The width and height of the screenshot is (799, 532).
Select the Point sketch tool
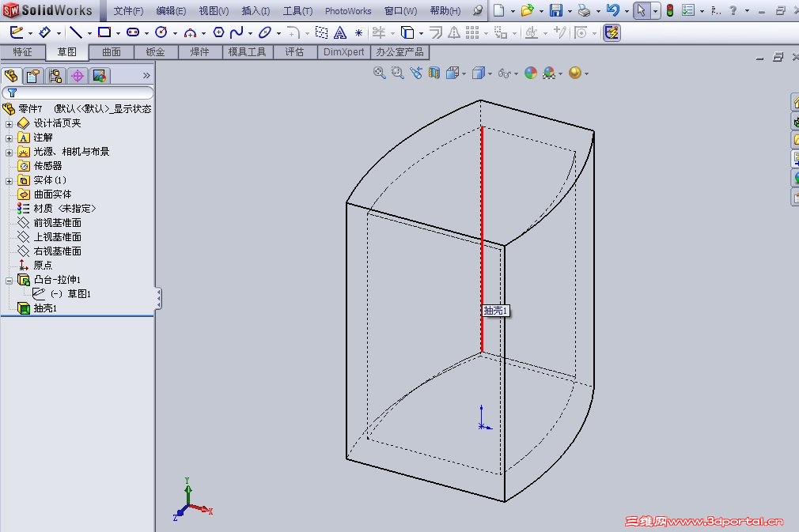(x=358, y=32)
